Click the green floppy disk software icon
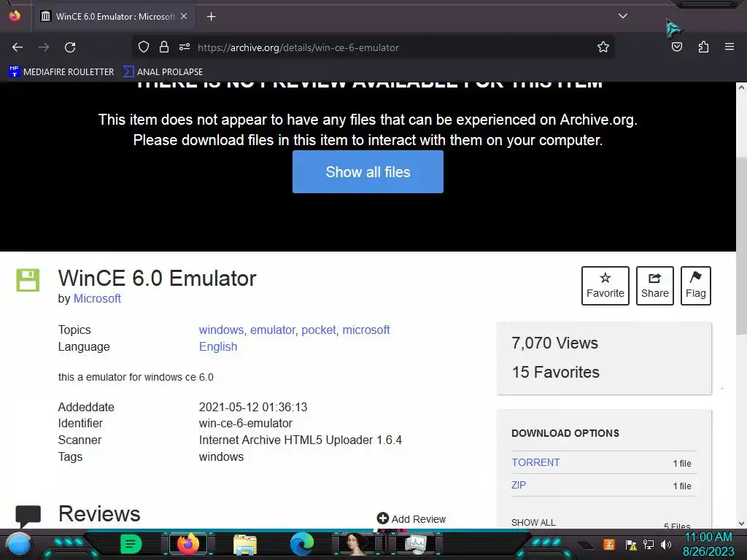Screen dimensions: 747x560 click(x=28, y=280)
